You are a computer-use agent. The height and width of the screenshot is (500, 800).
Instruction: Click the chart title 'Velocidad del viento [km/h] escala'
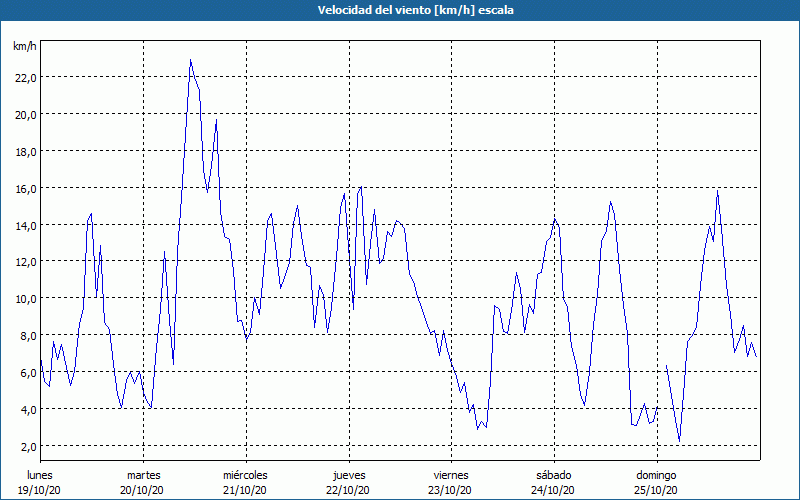[415, 10]
